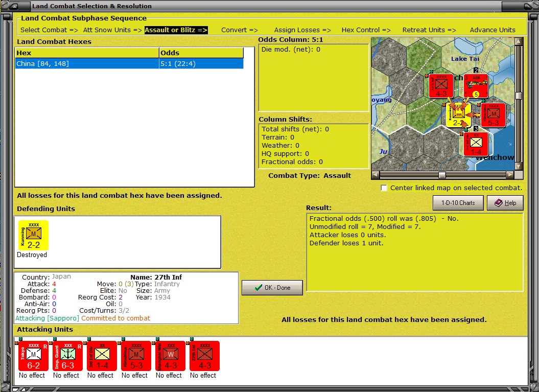Select the 3rd Inf Div 1-4 unit
This screenshot has width=539, height=392.
(x=102, y=356)
